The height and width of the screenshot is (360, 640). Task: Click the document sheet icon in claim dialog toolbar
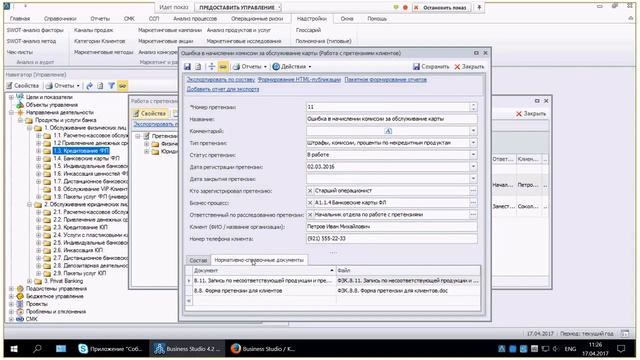click(198, 67)
